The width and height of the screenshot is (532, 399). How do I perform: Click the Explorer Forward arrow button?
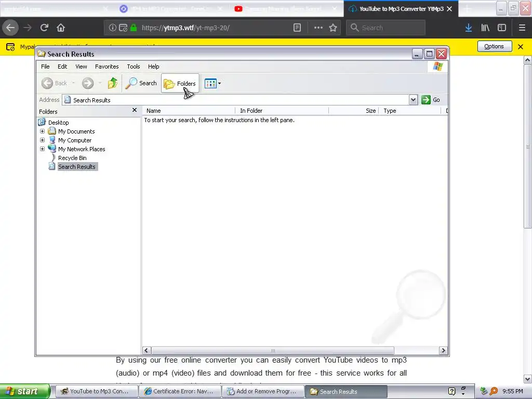(x=88, y=83)
